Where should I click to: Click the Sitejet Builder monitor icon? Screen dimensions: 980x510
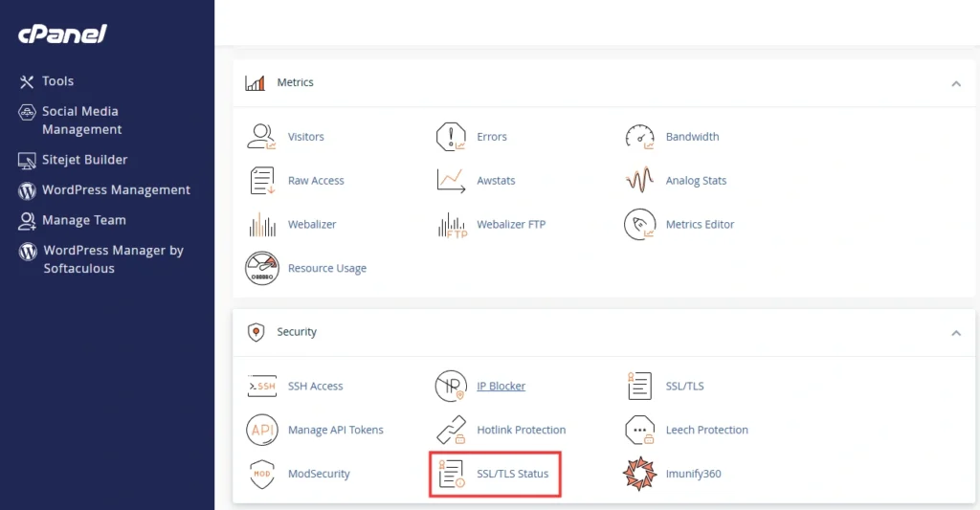click(27, 161)
